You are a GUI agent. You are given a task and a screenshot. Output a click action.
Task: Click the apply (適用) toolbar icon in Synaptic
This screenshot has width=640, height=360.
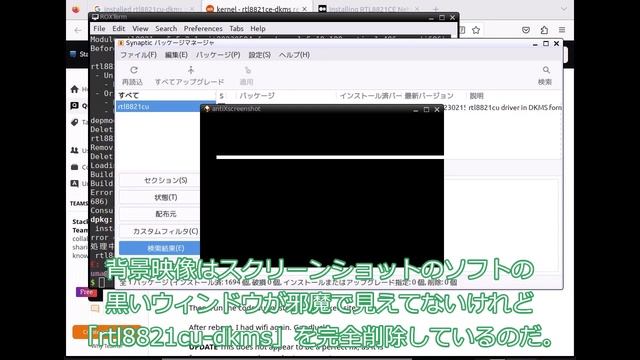[x=247, y=70]
